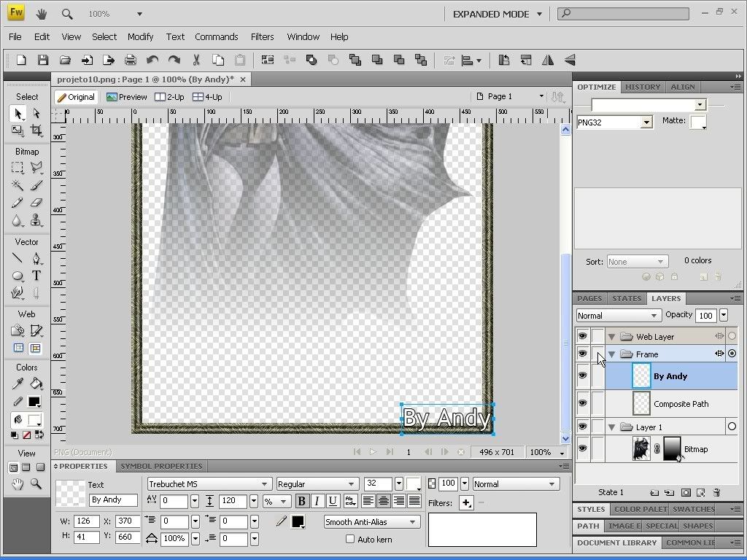Open the Regular font style dropdown
This screenshot has width=747, height=560.
click(317, 484)
